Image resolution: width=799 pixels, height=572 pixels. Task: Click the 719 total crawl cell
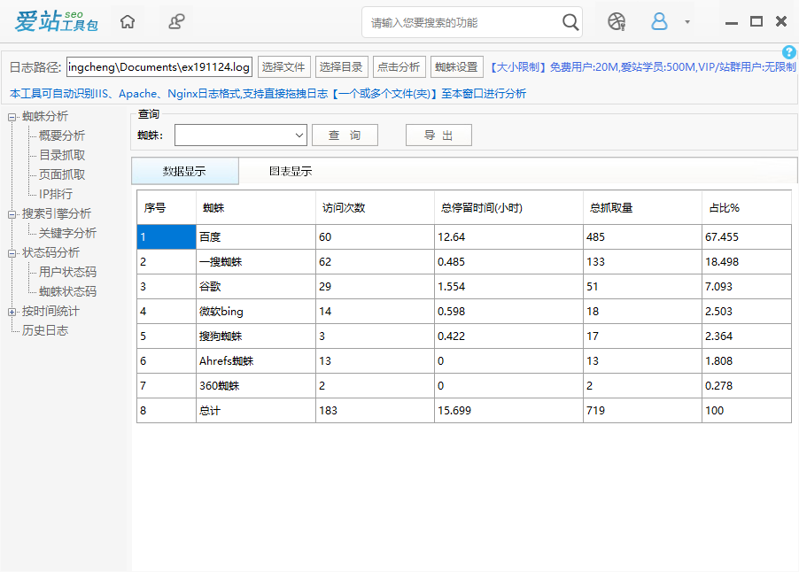643,411
